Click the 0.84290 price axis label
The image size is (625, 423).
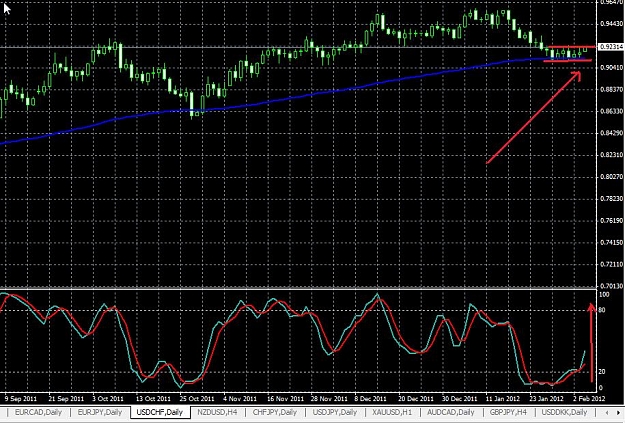pyautogui.click(x=612, y=133)
